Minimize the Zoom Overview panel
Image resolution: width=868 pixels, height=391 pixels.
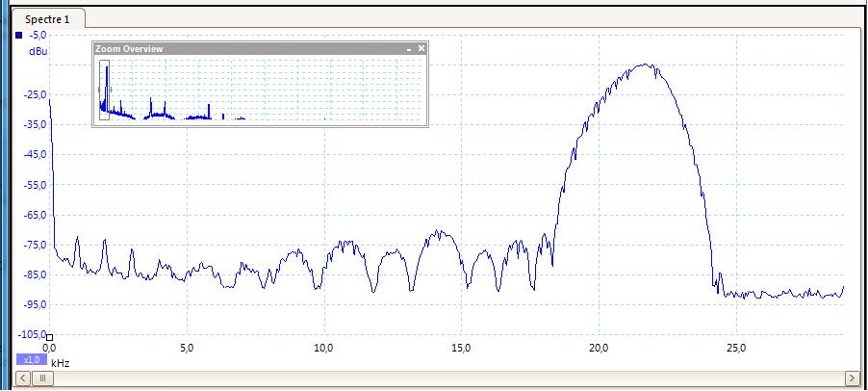coord(409,48)
